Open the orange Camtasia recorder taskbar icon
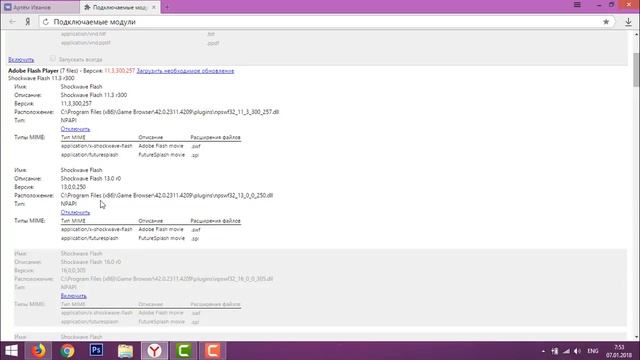640x360 pixels. point(213,351)
